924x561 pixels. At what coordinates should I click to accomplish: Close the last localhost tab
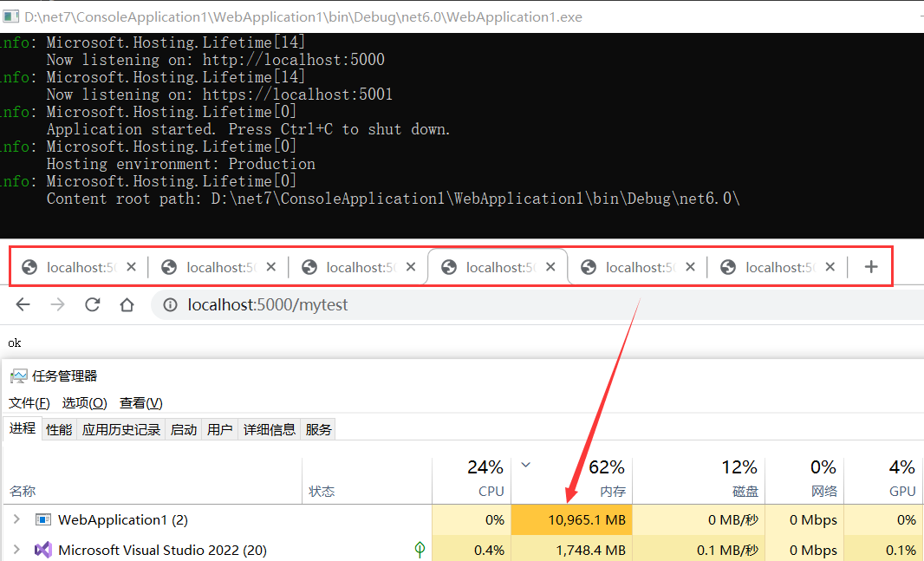click(830, 267)
